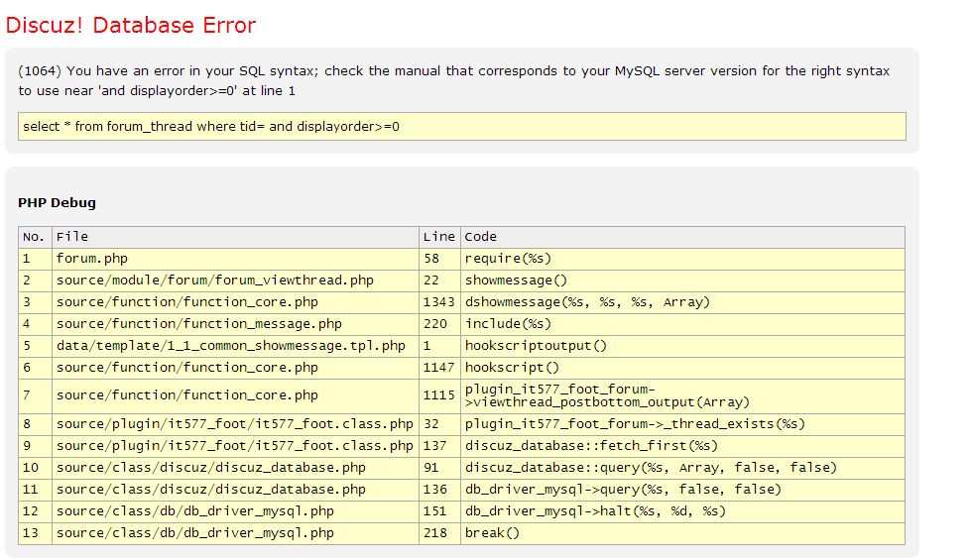
Task: Click function_core.php cell in row 6
Action: pos(235,367)
